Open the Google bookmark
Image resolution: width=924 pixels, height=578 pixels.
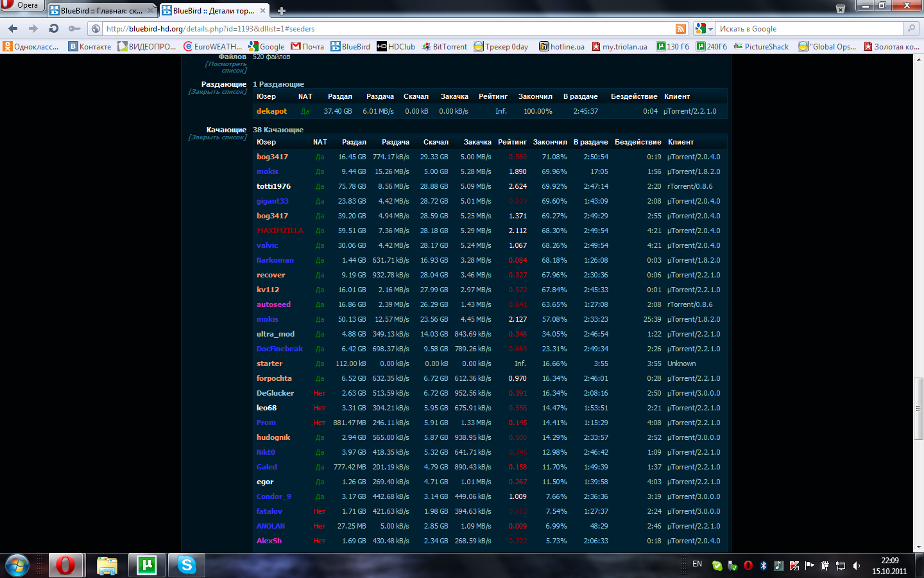[x=267, y=46]
